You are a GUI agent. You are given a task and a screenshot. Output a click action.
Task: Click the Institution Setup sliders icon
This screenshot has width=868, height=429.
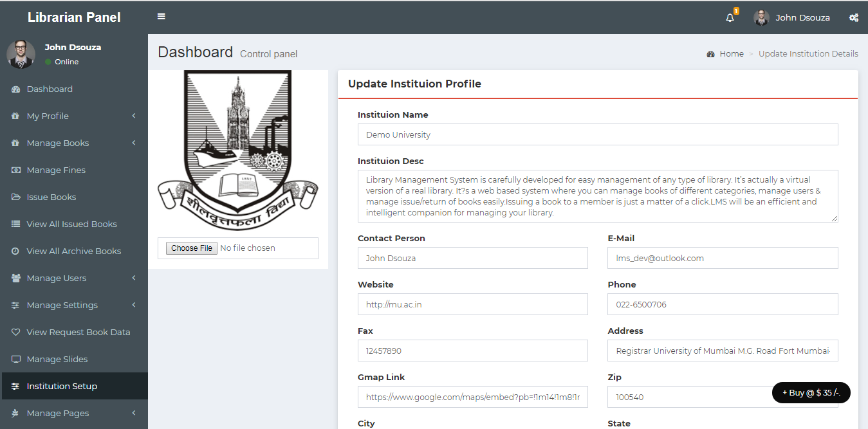(x=16, y=387)
